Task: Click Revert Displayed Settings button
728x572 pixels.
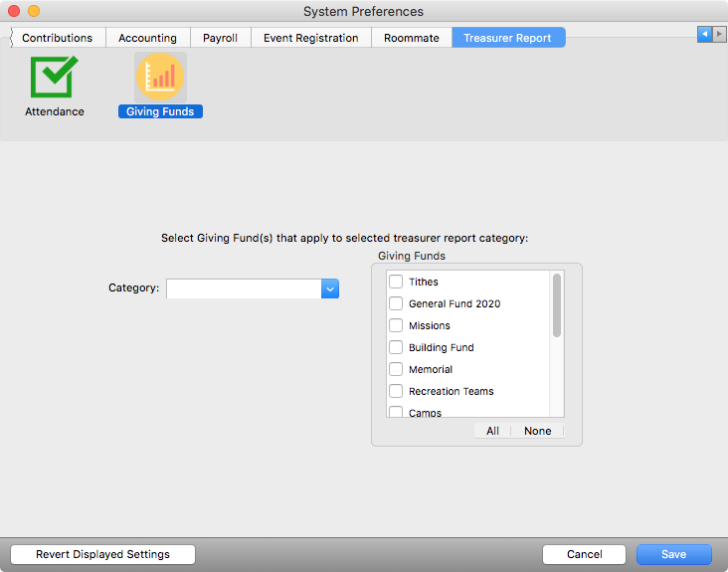Action: point(102,554)
